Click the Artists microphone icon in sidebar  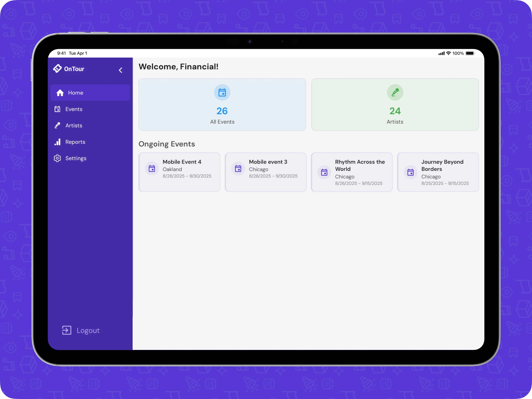(57, 125)
